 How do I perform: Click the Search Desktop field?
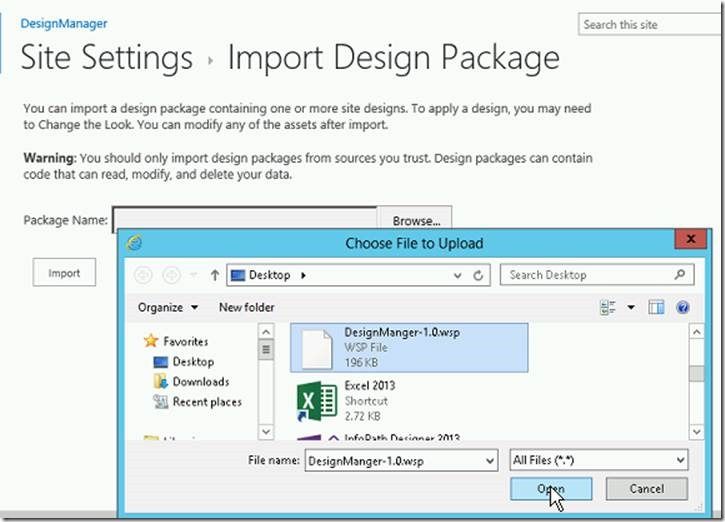597,275
